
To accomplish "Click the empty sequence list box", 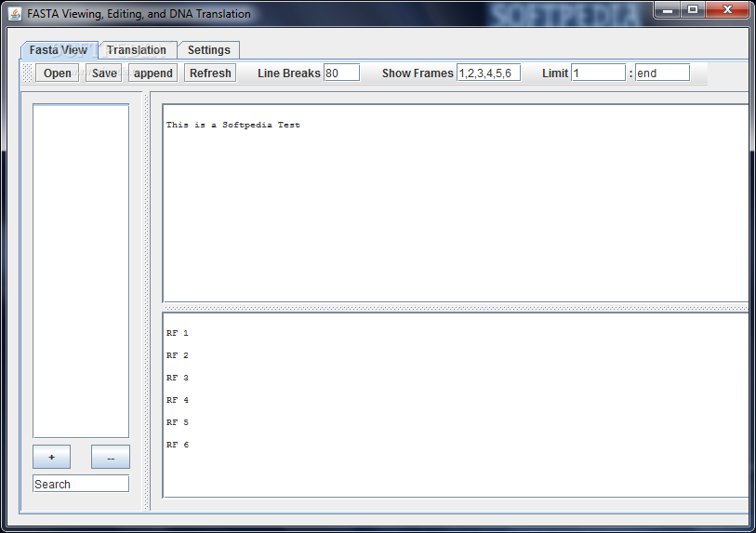I will (x=81, y=271).
